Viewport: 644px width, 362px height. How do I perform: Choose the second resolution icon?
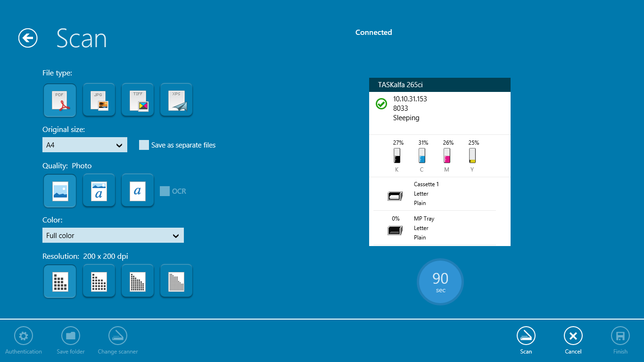tap(99, 281)
